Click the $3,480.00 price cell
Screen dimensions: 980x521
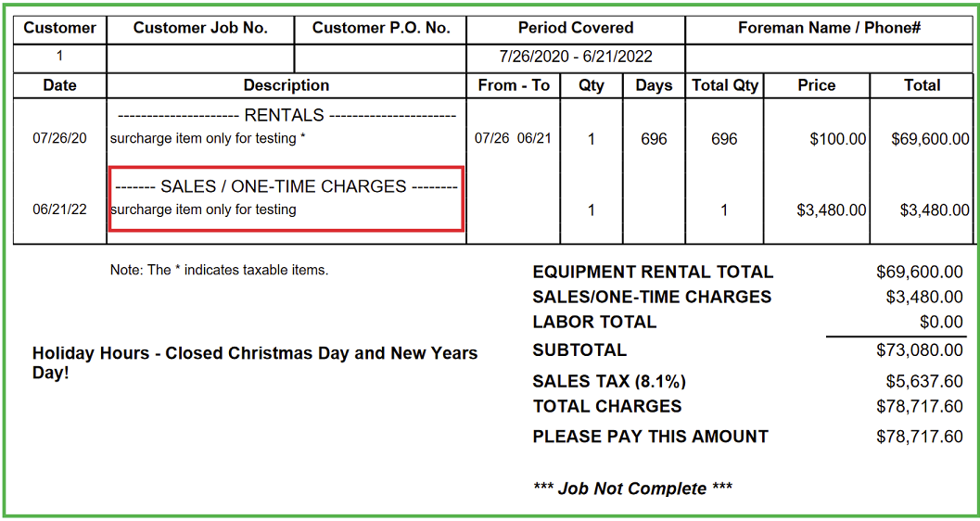[832, 210]
